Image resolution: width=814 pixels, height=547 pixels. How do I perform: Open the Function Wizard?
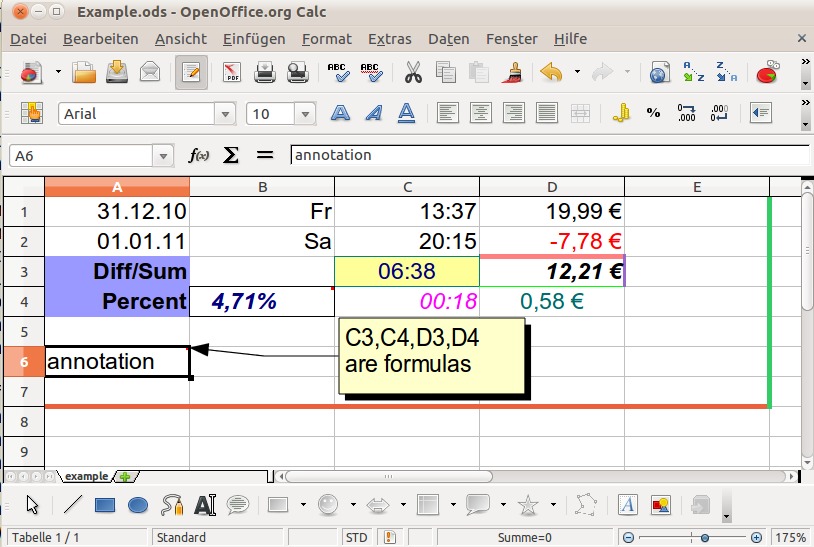click(199, 155)
